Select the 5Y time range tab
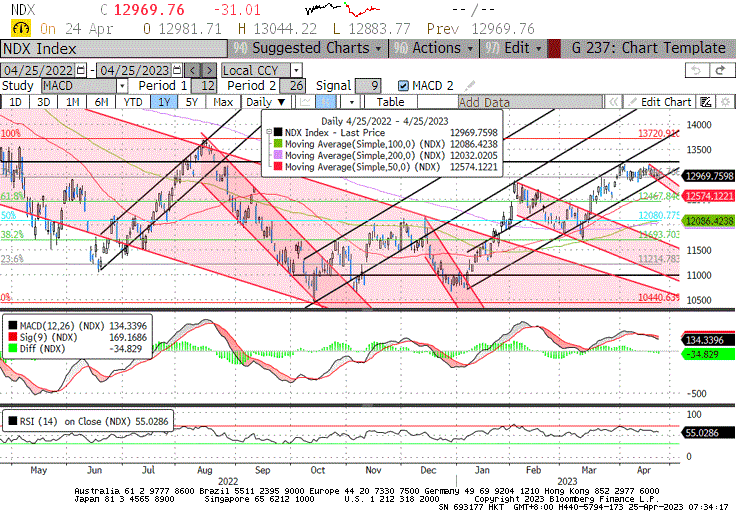This screenshot has height=530, width=736. tap(192, 102)
